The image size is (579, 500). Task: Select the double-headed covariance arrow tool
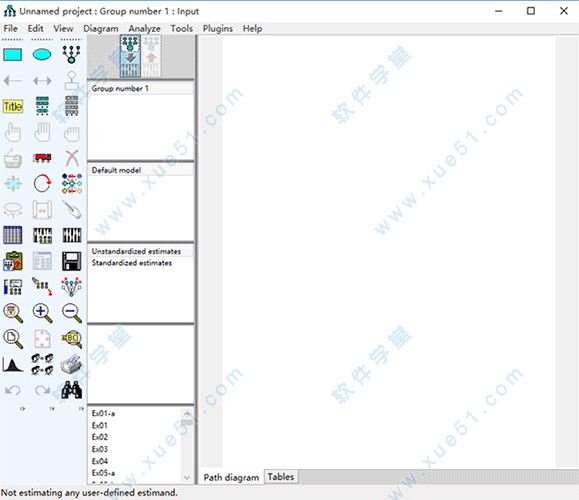coord(42,81)
